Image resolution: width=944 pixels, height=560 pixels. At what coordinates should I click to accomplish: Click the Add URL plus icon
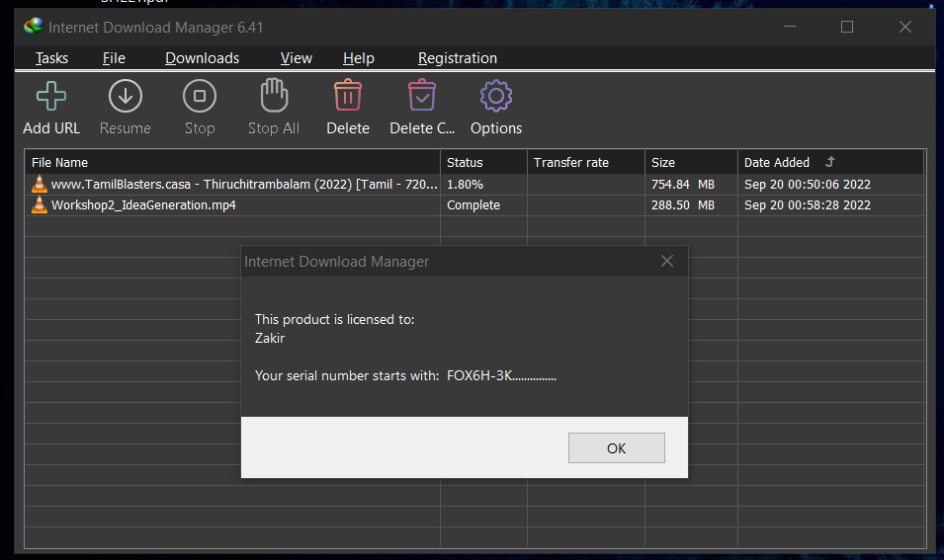pyautogui.click(x=51, y=96)
